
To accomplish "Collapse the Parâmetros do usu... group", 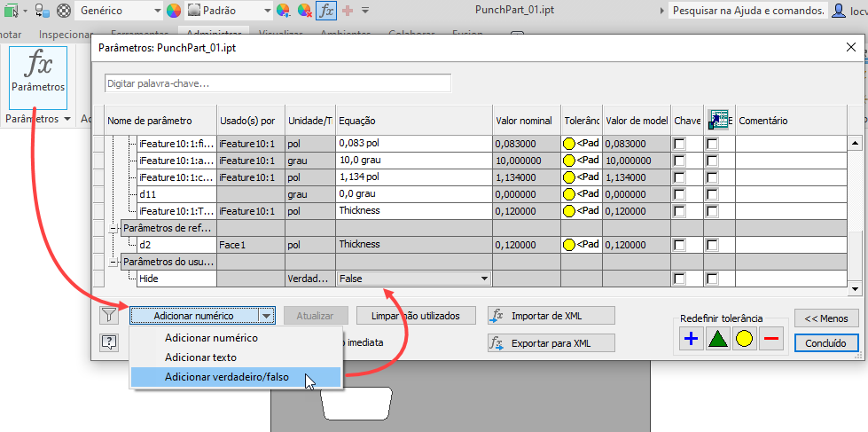I will point(114,262).
